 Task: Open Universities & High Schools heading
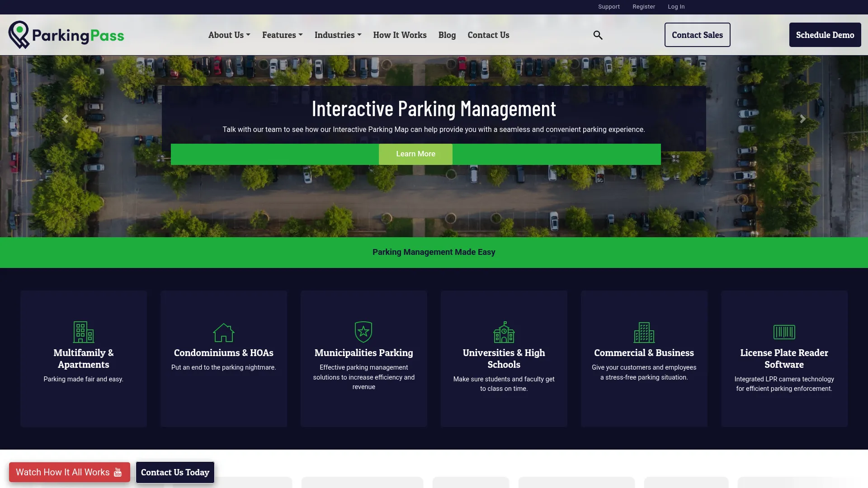504,359
